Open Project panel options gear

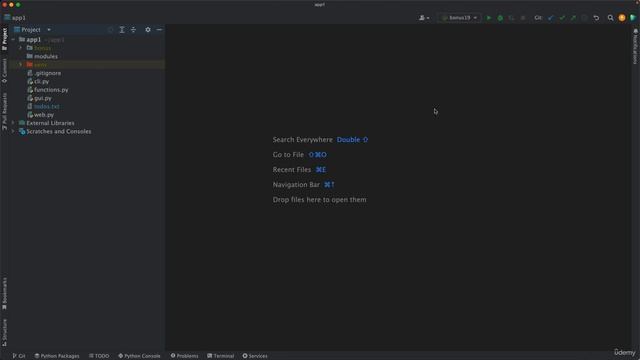click(x=148, y=30)
